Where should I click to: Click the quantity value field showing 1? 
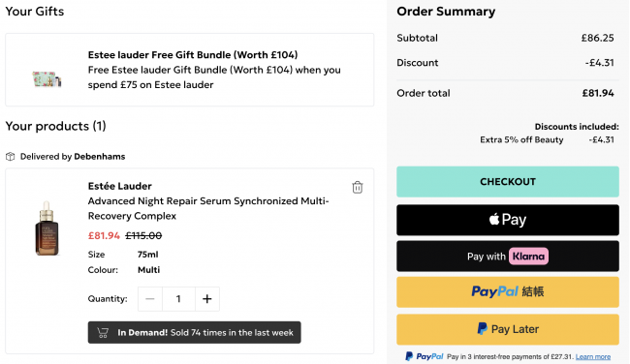(x=178, y=298)
